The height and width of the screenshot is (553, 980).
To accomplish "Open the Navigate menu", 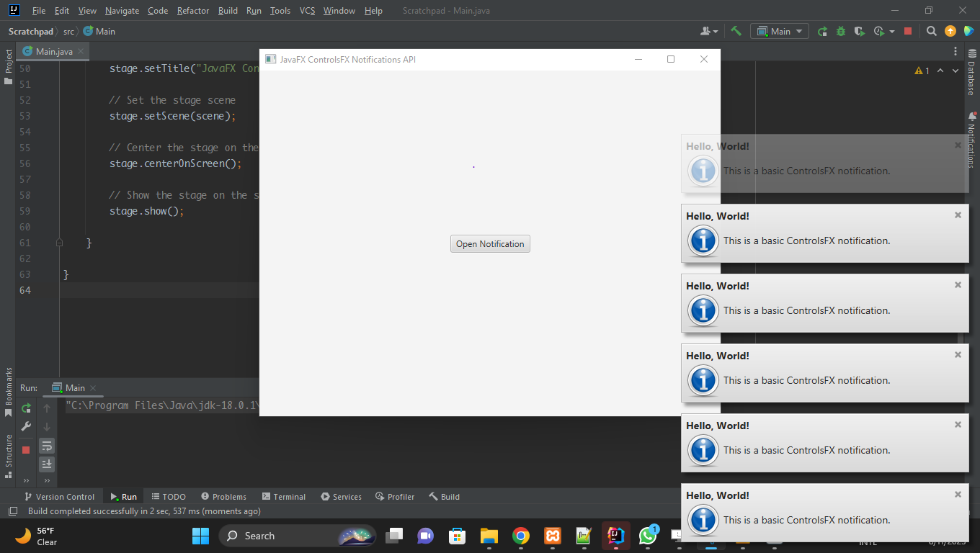I will (x=122, y=11).
